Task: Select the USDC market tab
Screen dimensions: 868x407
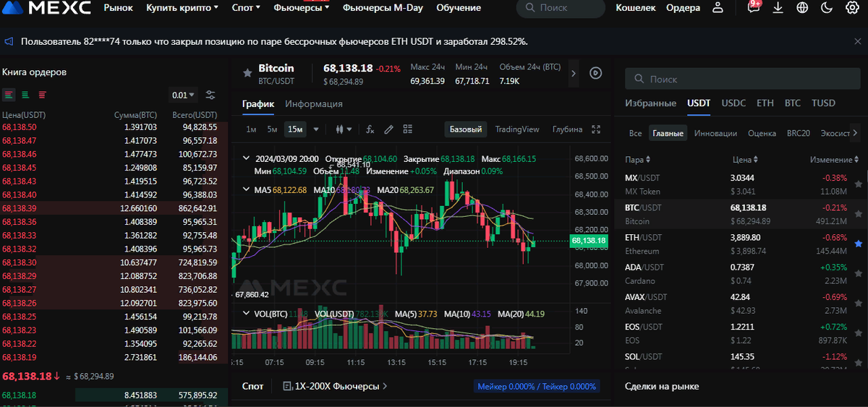Action: (733, 103)
